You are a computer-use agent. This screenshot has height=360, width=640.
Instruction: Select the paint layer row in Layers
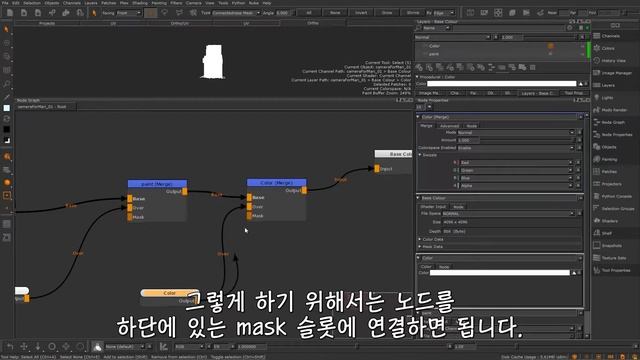(x=500, y=53)
